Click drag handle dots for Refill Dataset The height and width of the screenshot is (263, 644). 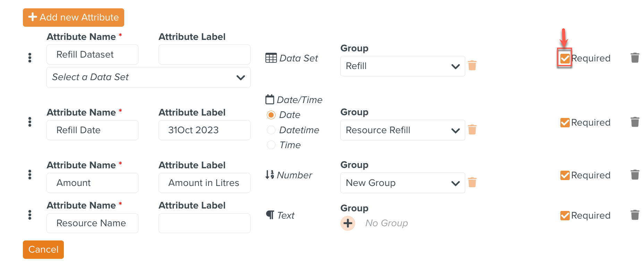(30, 58)
